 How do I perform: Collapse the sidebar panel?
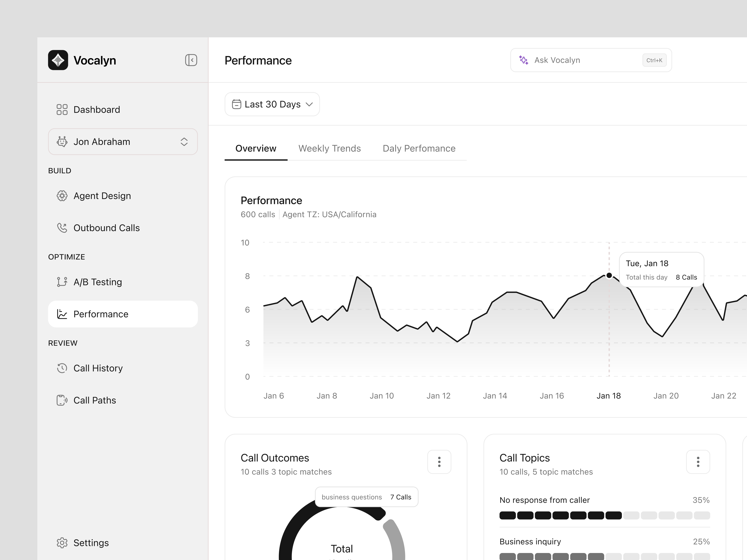click(x=191, y=60)
